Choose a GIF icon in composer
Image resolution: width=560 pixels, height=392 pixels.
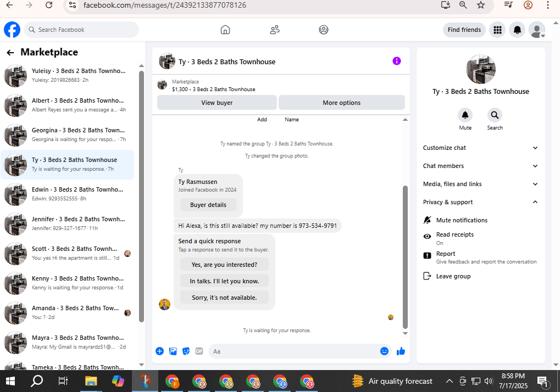tap(199, 351)
